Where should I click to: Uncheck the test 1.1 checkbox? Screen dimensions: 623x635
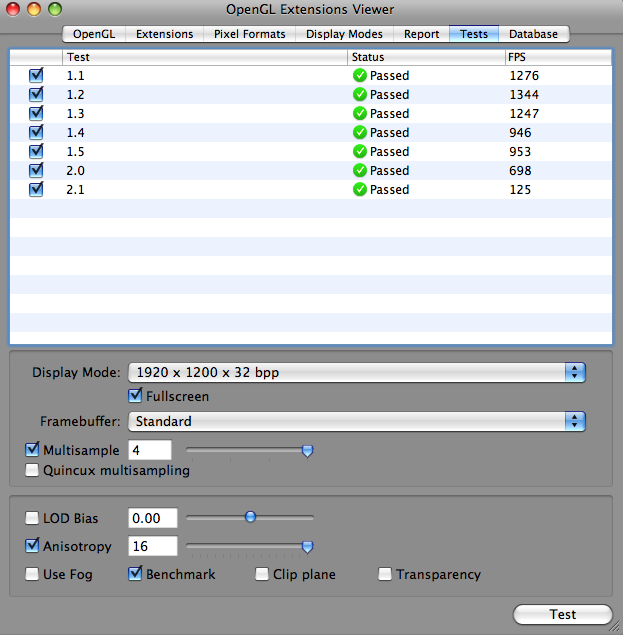[36, 75]
